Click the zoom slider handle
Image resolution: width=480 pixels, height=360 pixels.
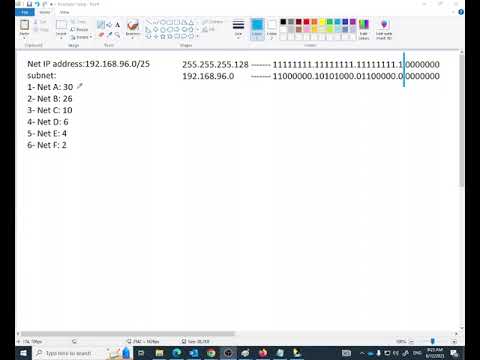pos(433,341)
